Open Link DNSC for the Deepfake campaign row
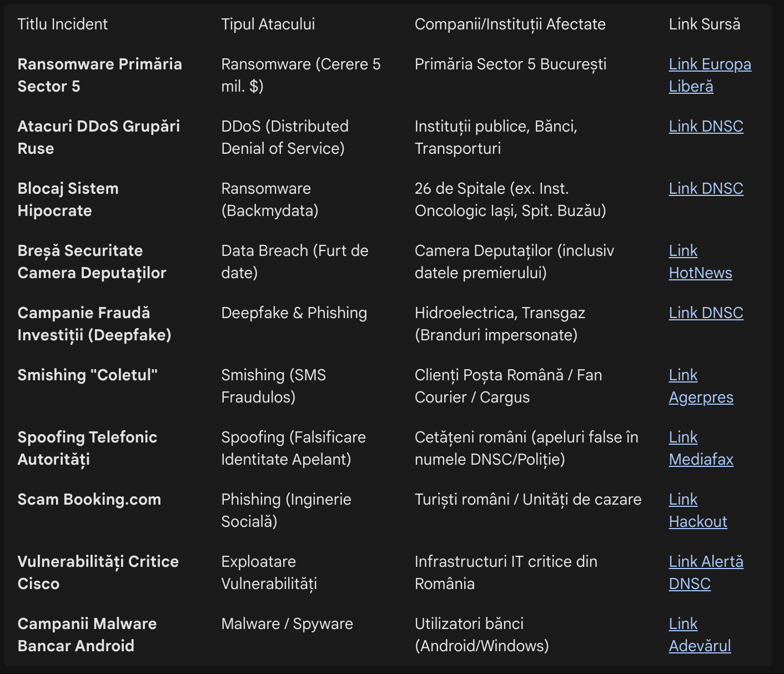Image resolution: width=784 pixels, height=674 pixels. coord(706,313)
